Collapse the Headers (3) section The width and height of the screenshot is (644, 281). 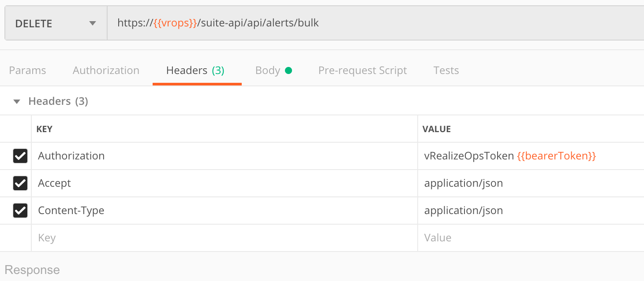(x=16, y=101)
